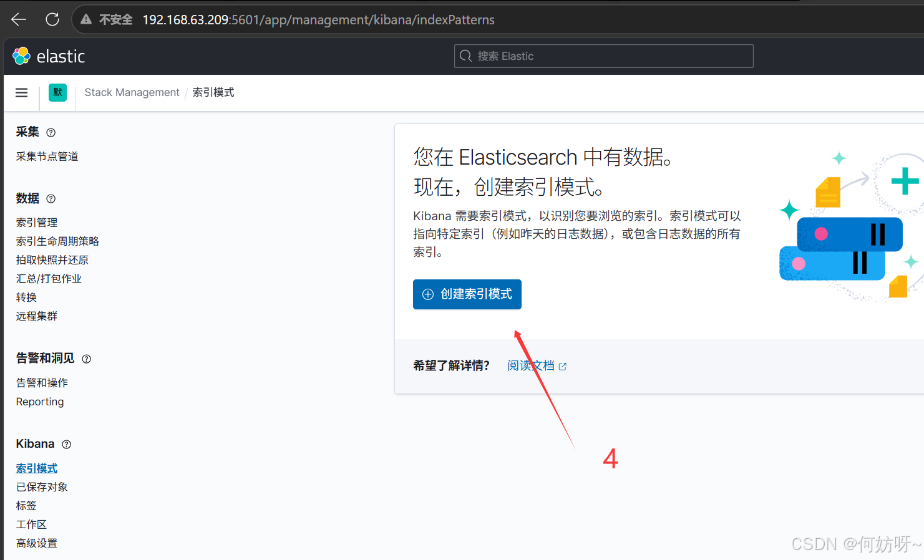The height and width of the screenshot is (560, 924).
Task: Open 高级设置 in the sidebar
Action: tap(37, 543)
